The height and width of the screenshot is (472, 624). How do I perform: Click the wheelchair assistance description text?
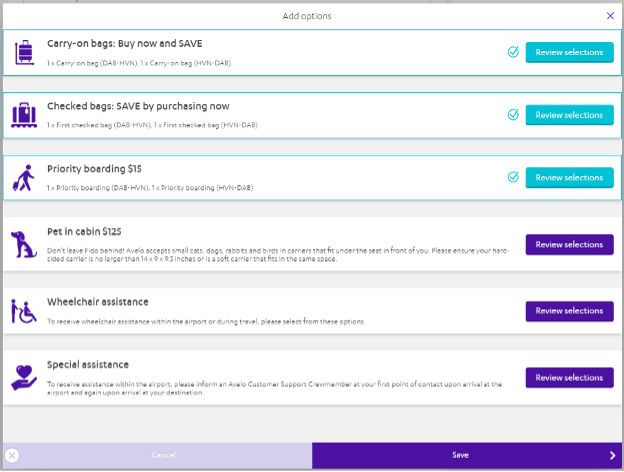coord(206,322)
